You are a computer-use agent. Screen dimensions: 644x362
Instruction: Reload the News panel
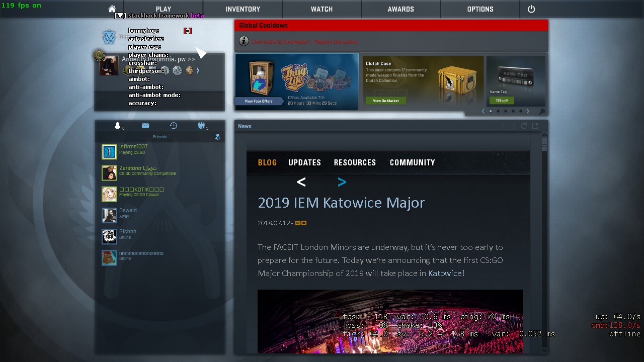coord(524,126)
